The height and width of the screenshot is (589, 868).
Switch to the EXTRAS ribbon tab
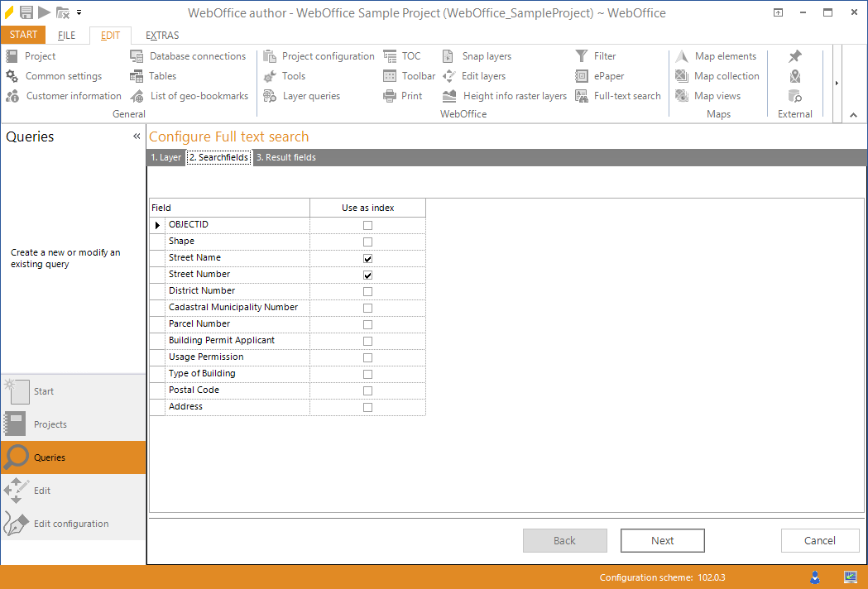161,35
